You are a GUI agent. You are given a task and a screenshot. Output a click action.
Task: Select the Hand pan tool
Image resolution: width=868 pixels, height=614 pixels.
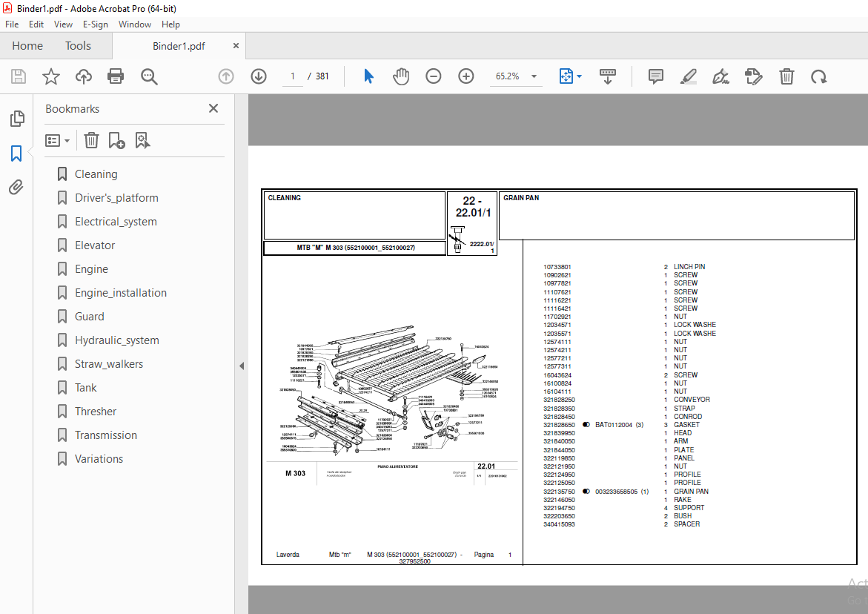tap(401, 76)
